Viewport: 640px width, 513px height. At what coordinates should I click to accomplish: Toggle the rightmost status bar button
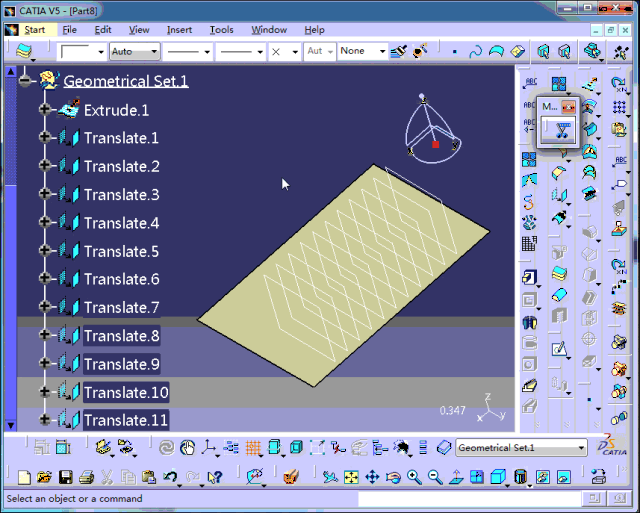620,498
